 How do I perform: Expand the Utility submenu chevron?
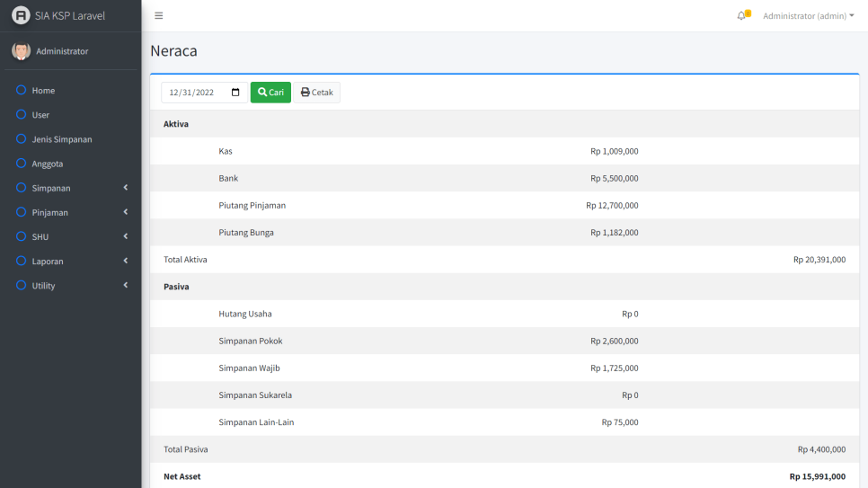(126, 285)
